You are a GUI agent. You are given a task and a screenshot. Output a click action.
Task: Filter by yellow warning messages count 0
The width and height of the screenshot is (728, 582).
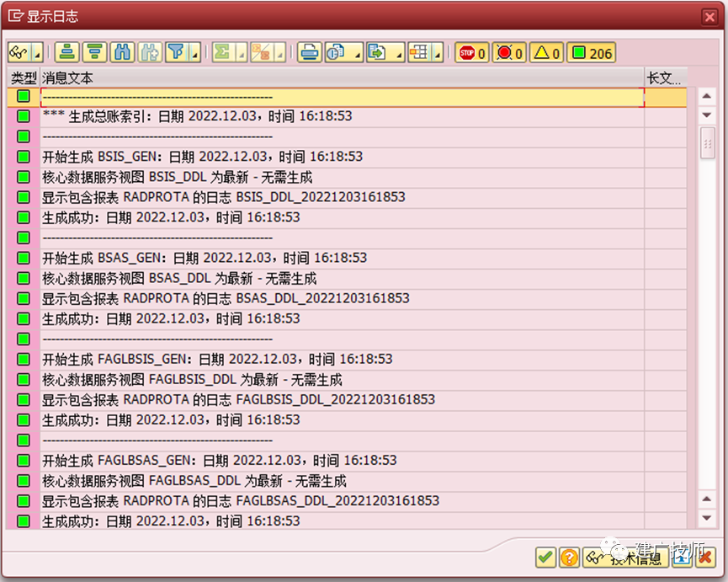click(x=546, y=53)
